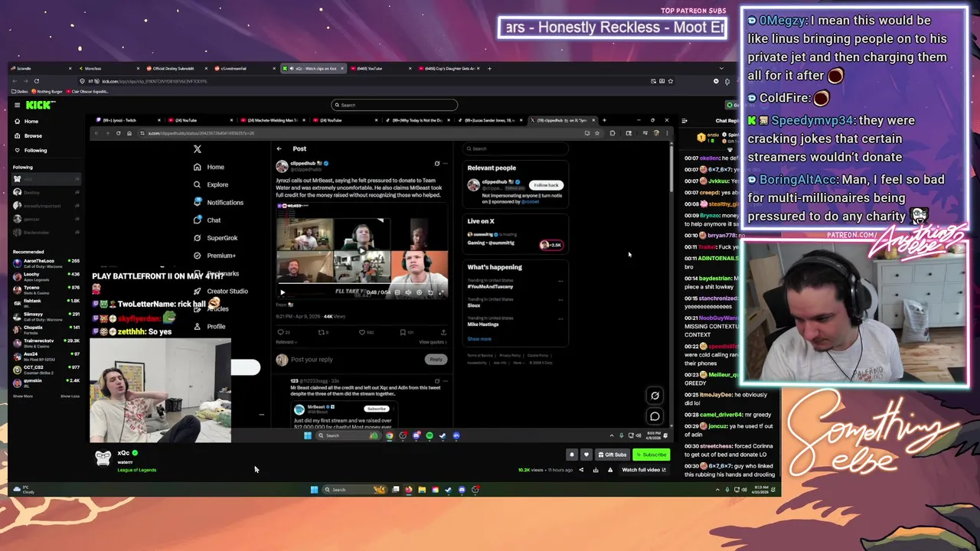Open floating Grok button on X page
Screen dimensions: 980x551
[655, 396]
